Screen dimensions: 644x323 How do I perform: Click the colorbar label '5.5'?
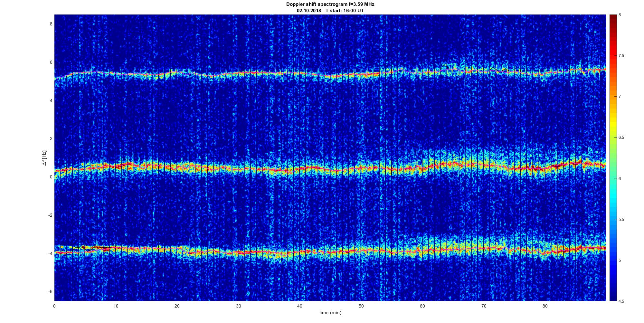coord(621,220)
